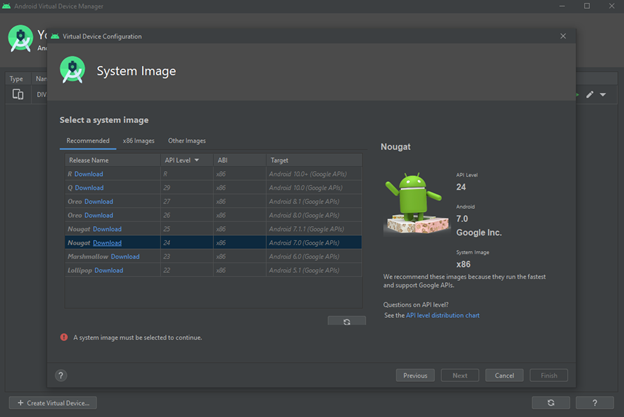Download the Marshmallow system image
The height and width of the screenshot is (417, 624).
125,257
